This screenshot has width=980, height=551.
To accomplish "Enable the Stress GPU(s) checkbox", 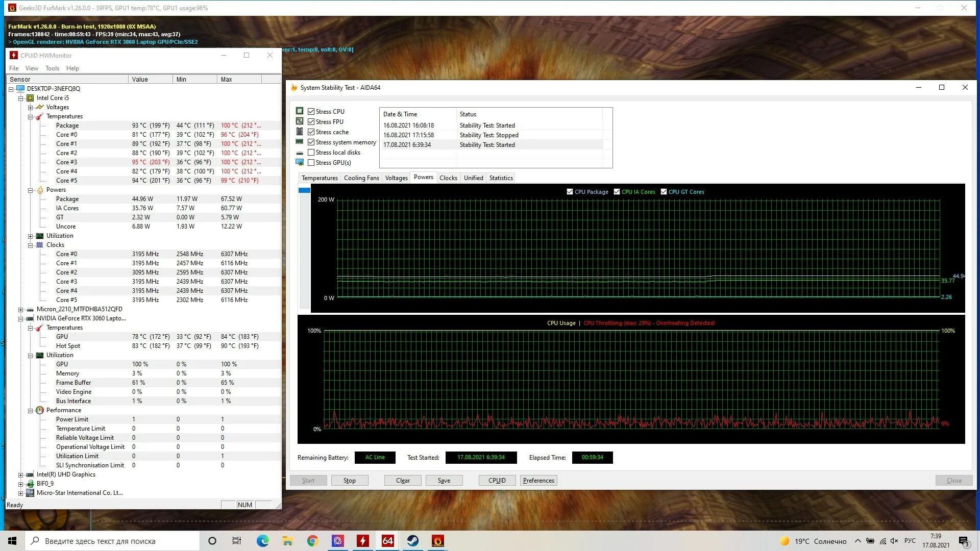I will pos(311,163).
